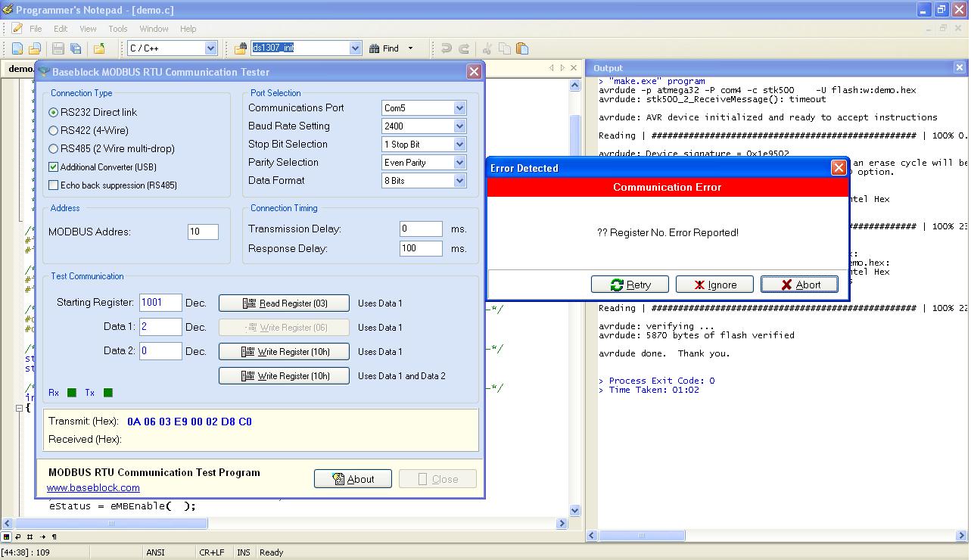
Task: Create a new file from the toolbar
Action: click(17, 48)
